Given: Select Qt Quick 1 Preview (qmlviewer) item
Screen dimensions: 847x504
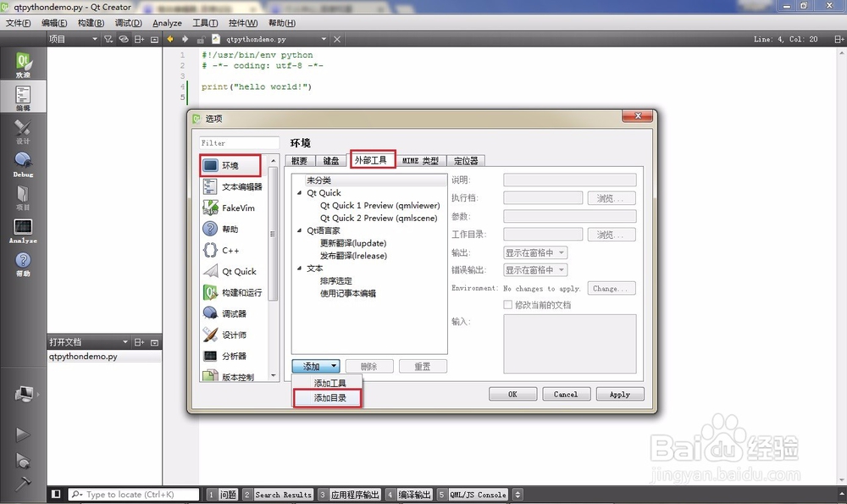Looking at the screenshot, I should [379, 205].
